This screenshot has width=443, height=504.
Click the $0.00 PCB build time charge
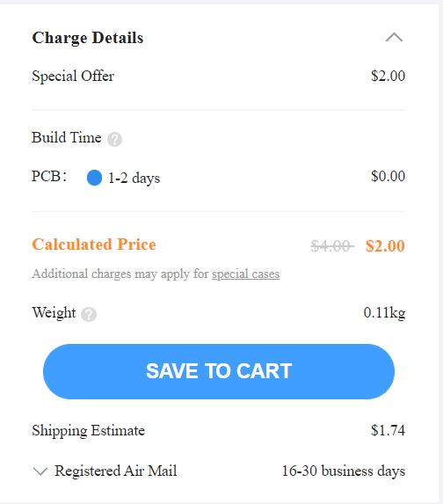(x=389, y=176)
